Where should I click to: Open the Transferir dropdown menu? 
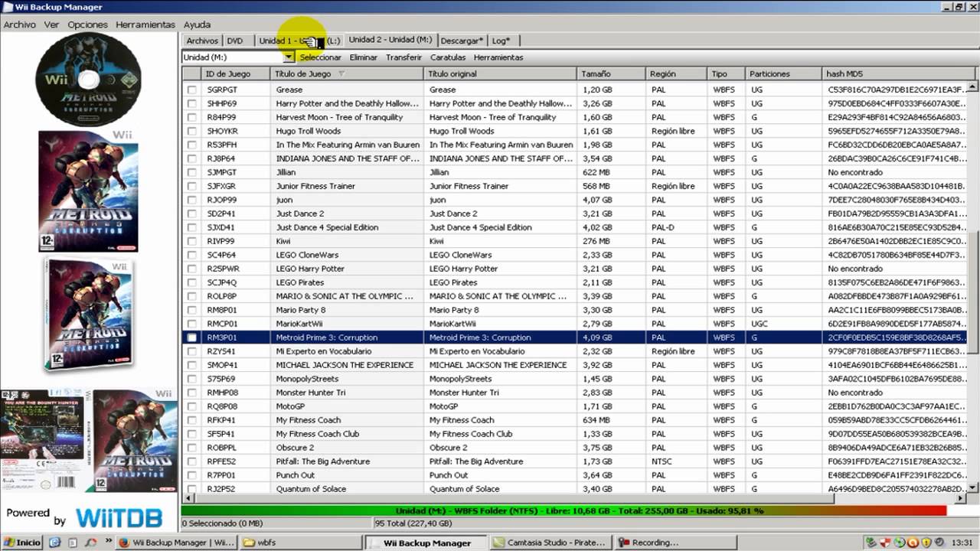(403, 57)
